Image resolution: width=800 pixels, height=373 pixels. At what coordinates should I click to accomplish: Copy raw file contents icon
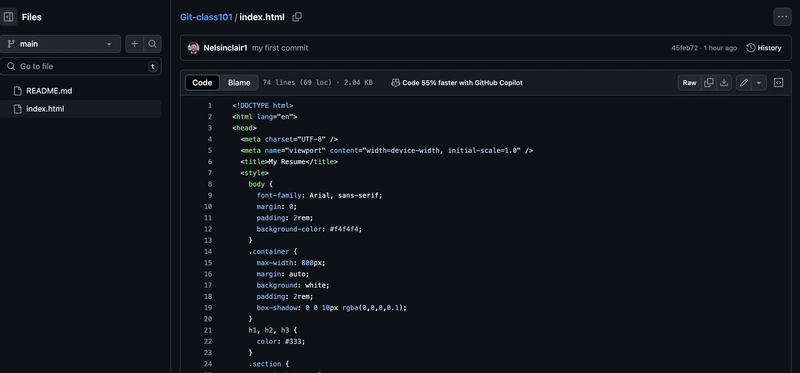(x=709, y=83)
